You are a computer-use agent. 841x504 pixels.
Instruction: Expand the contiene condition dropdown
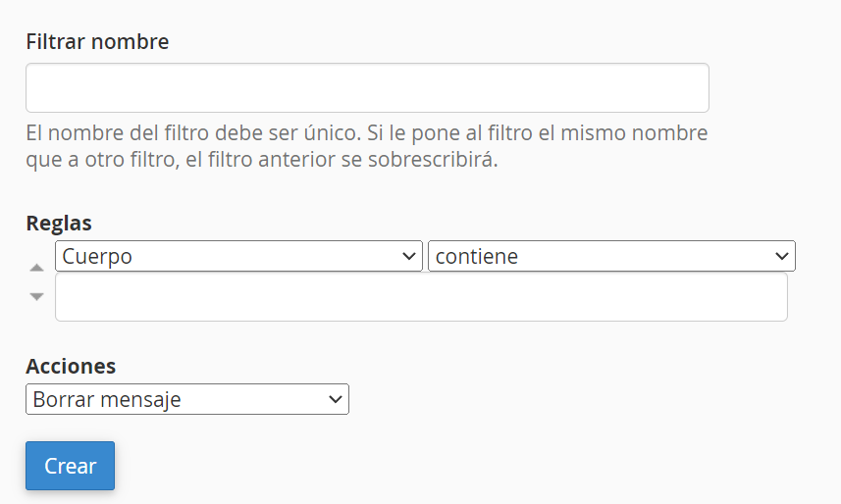click(610, 256)
